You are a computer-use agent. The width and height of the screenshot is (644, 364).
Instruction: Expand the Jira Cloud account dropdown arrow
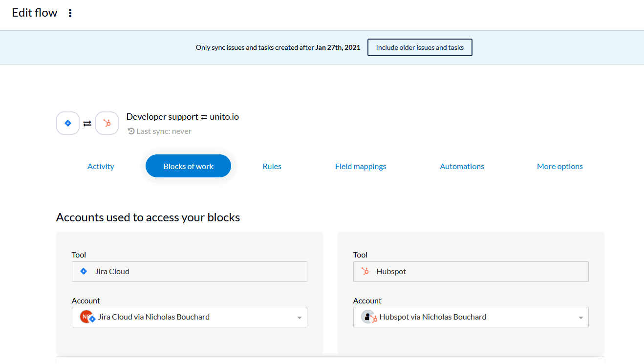point(300,318)
